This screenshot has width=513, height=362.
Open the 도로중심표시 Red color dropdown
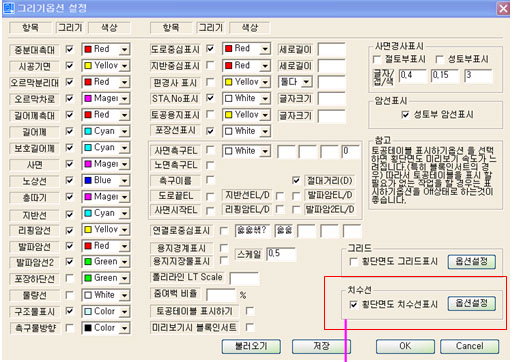pos(265,49)
